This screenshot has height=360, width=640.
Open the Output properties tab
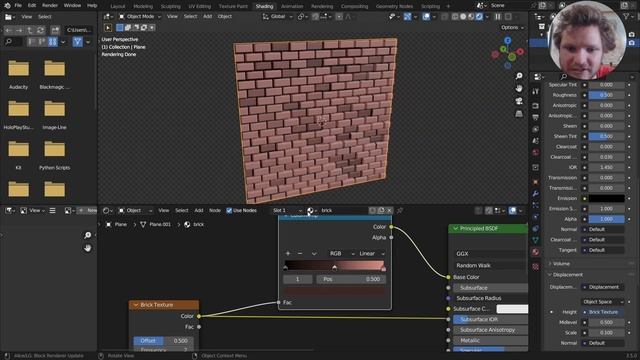click(x=536, y=118)
